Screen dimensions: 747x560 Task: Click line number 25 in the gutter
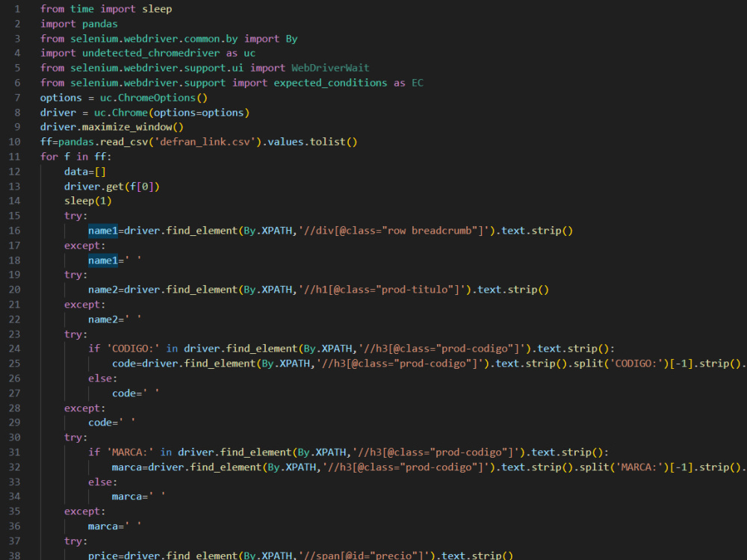(x=14, y=364)
